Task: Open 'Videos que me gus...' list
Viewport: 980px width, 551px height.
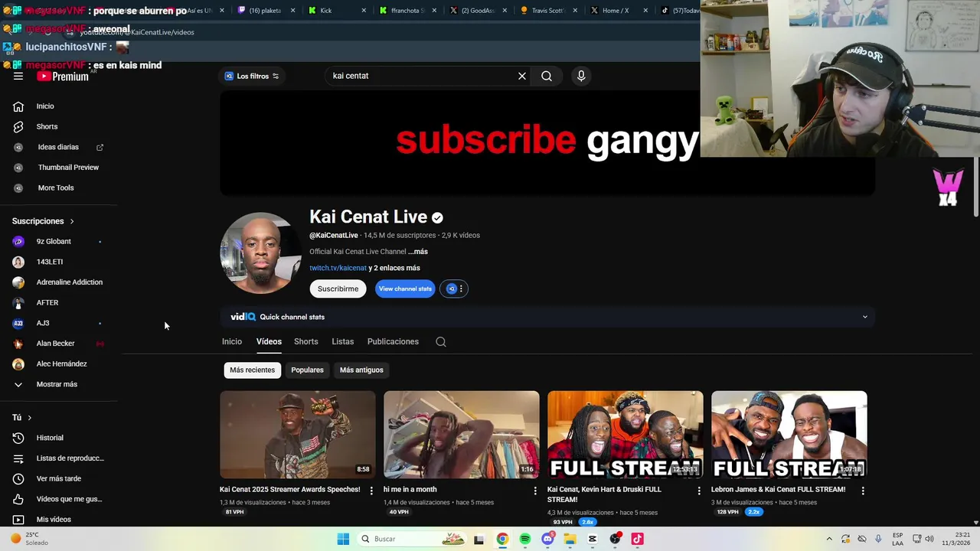Action: pos(69,499)
